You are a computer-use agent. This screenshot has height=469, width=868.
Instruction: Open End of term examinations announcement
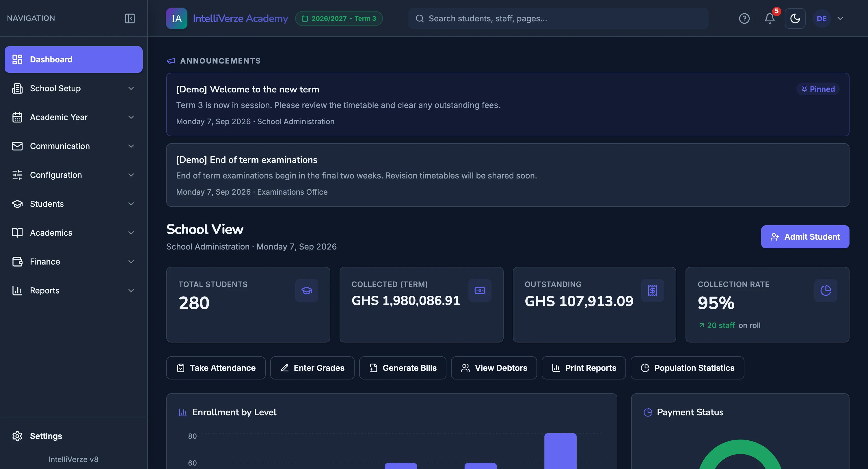click(x=507, y=175)
